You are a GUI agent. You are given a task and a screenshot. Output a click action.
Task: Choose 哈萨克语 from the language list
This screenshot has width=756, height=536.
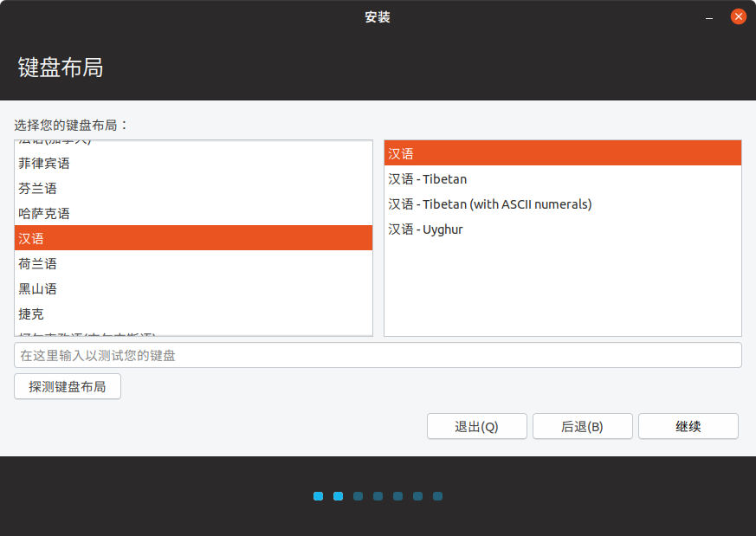pos(193,214)
